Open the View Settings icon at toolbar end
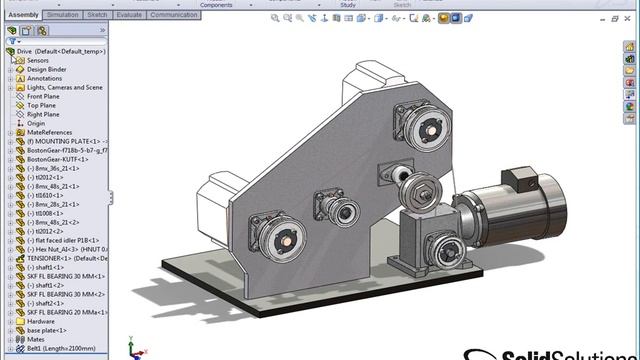The height and width of the screenshot is (360, 640). coord(468,18)
